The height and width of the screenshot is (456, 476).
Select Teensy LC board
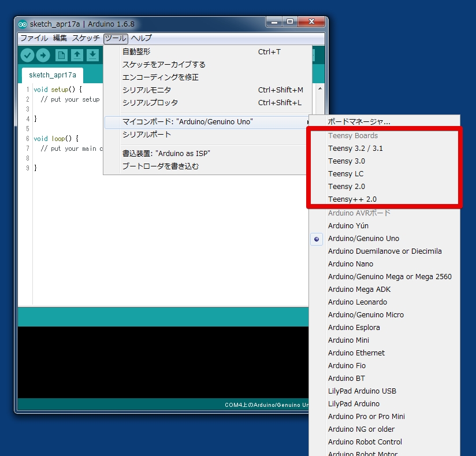click(x=384, y=174)
